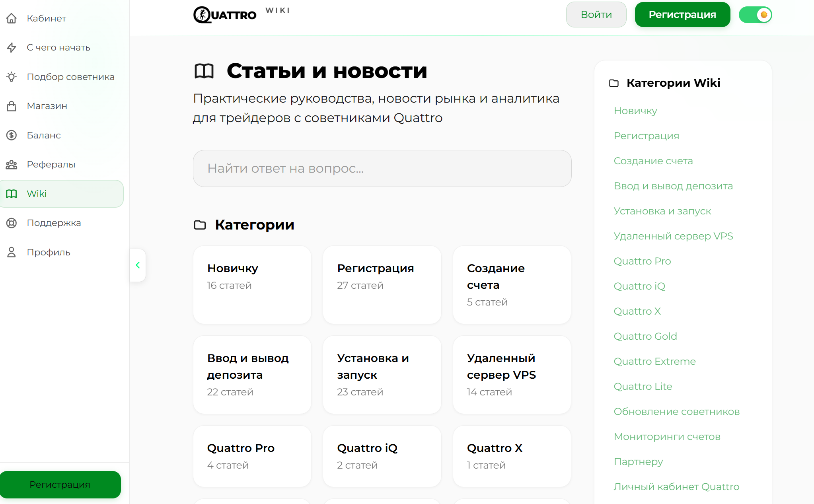The height and width of the screenshot is (504, 814).
Task: Click the people icon for Рефералы
Action: (12, 164)
